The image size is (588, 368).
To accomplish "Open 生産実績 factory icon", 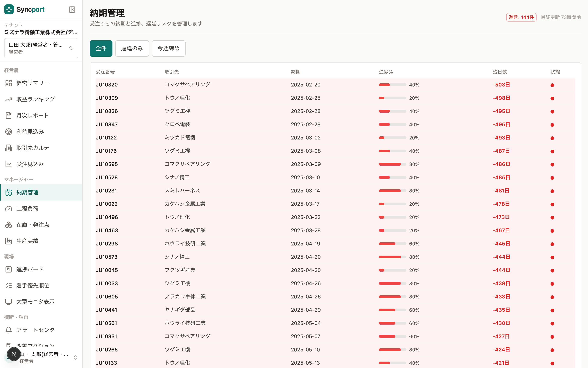I will point(9,241).
